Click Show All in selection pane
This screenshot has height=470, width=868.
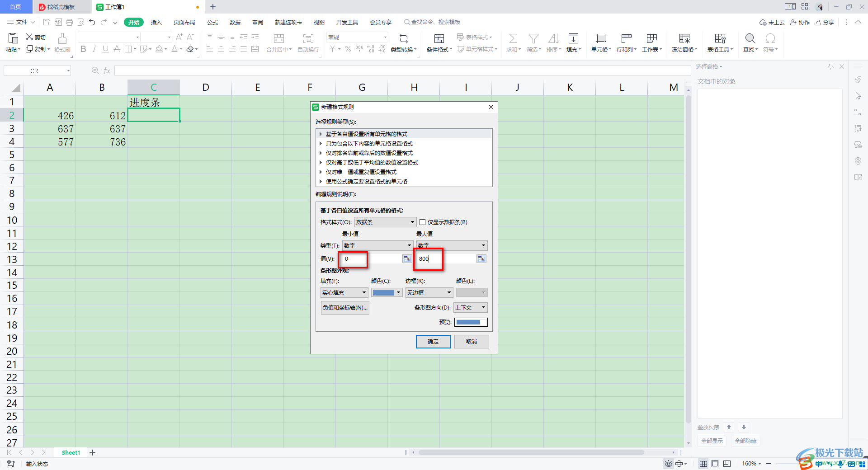pos(712,441)
